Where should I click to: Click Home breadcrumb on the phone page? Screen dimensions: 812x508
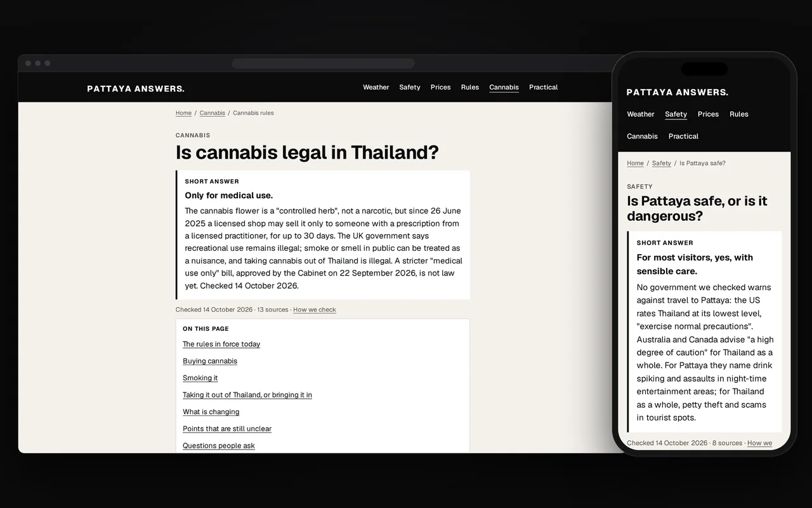click(x=635, y=163)
